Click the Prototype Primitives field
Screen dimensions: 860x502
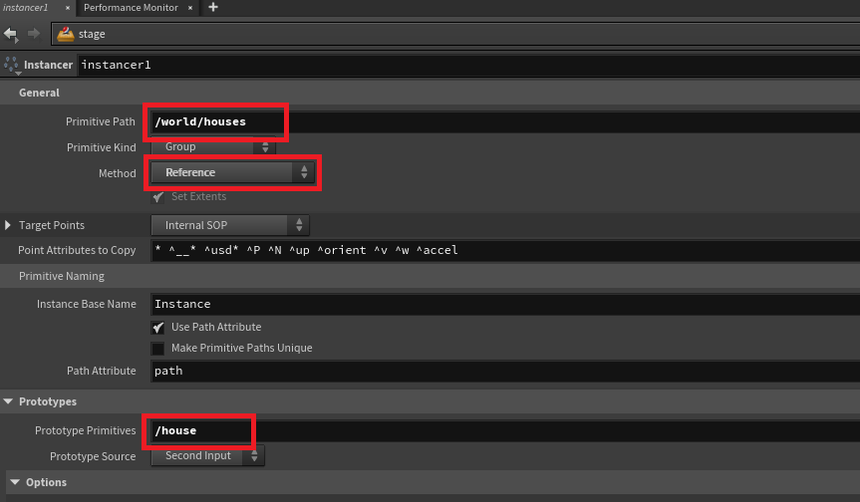(x=500, y=431)
